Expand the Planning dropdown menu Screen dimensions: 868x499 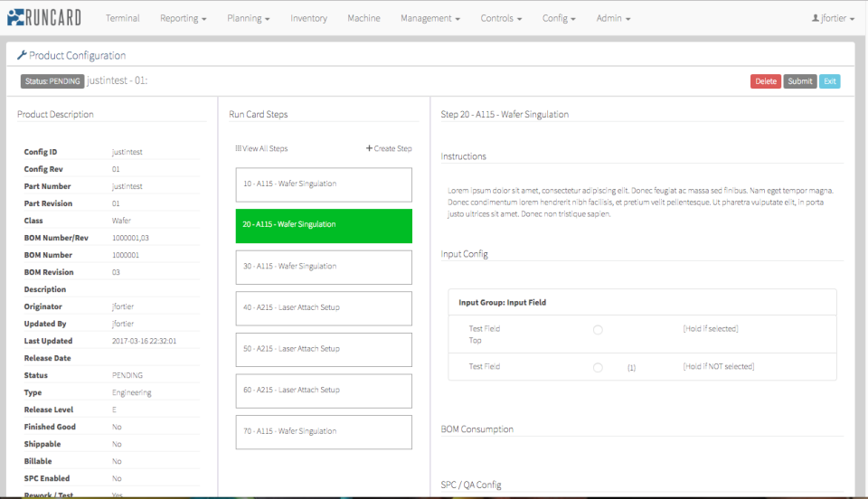[x=248, y=18]
